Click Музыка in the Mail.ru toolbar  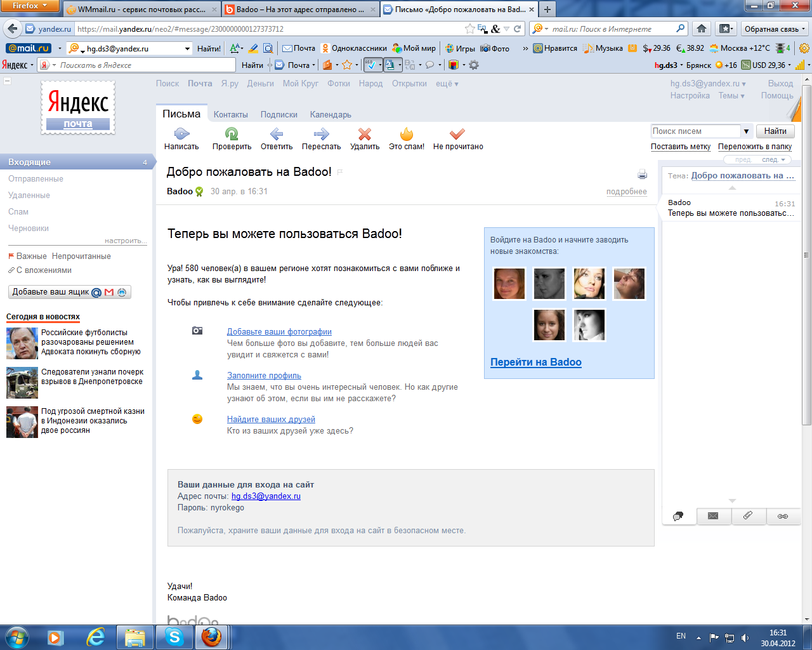point(603,48)
